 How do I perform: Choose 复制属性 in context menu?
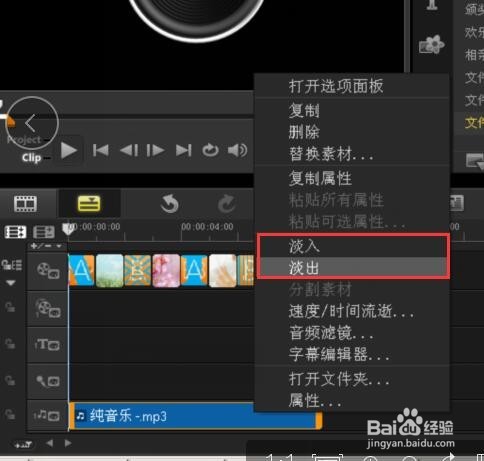(353, 178)
